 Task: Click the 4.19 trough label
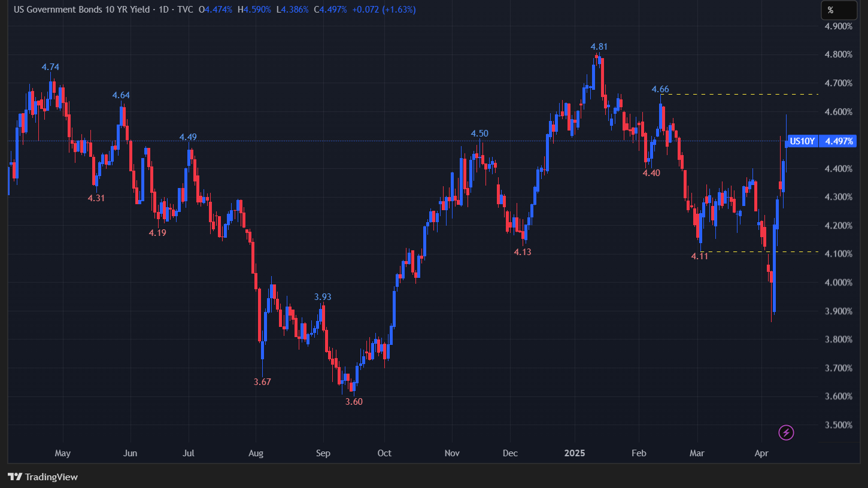pos(157,232)
